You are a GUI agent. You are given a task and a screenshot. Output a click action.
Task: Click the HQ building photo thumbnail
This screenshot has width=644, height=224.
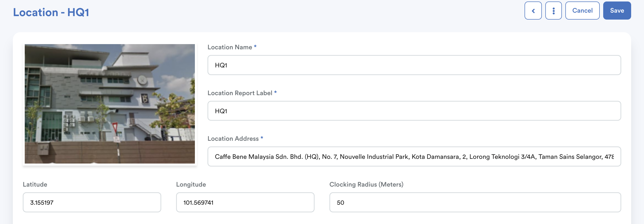110,104
